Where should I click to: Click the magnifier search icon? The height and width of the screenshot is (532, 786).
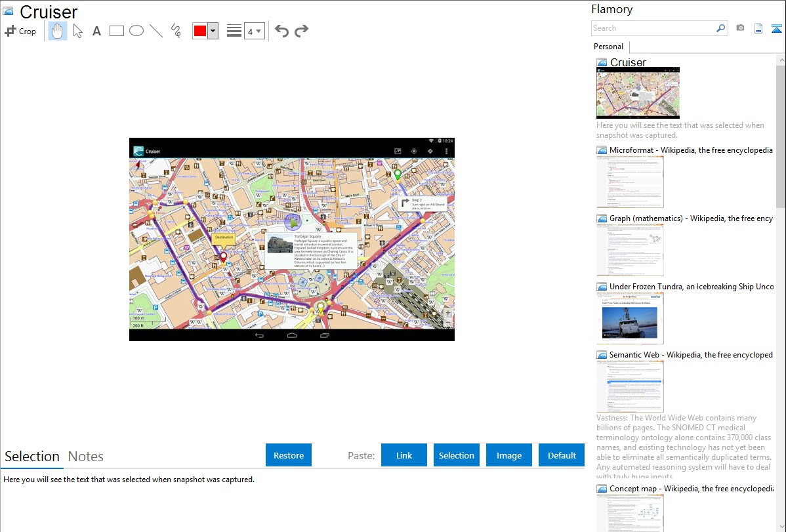720,28
